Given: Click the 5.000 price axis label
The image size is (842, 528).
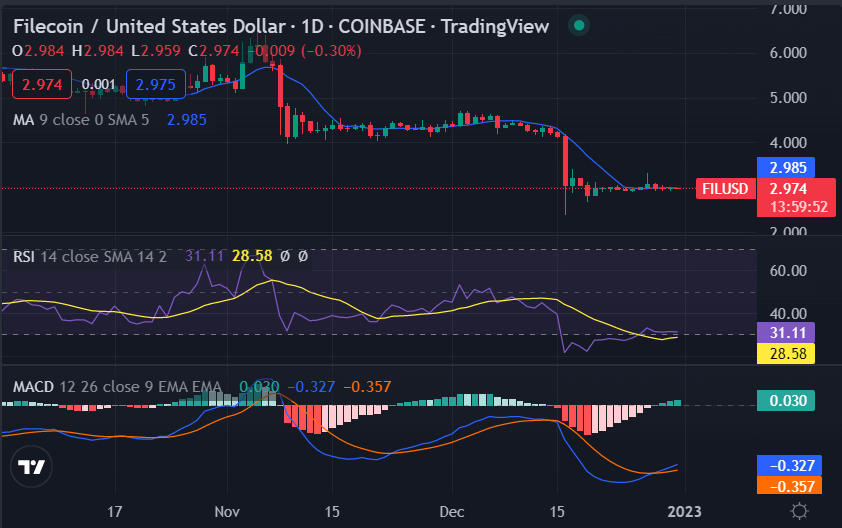Looking at the screenshot, I should pyautogui.click(x=788, y=98).
